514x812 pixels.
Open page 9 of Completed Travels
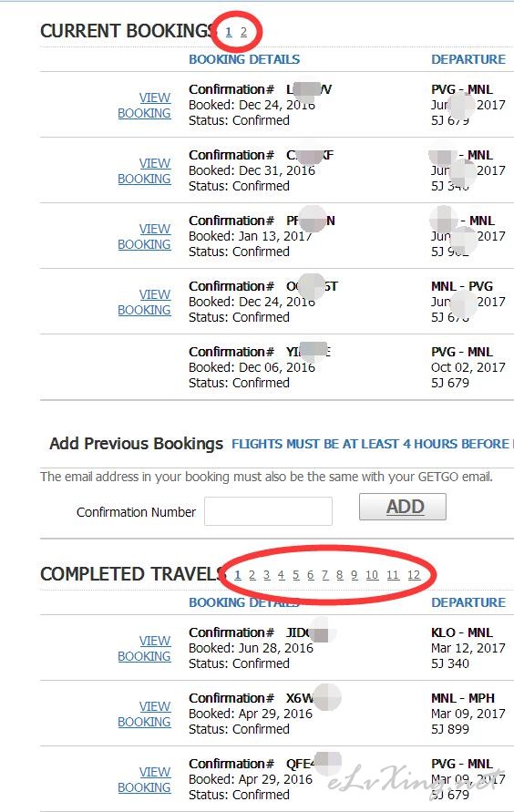coord(354,575)
